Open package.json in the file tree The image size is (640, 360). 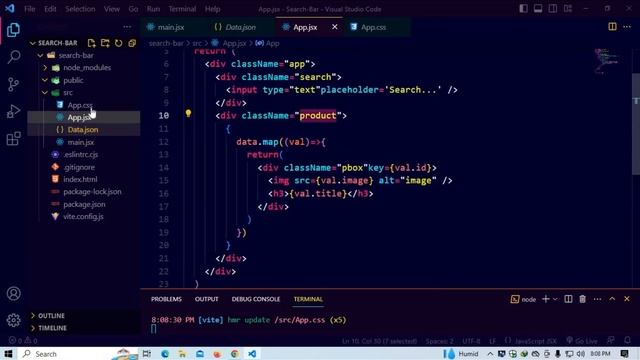tap(84, 204)
